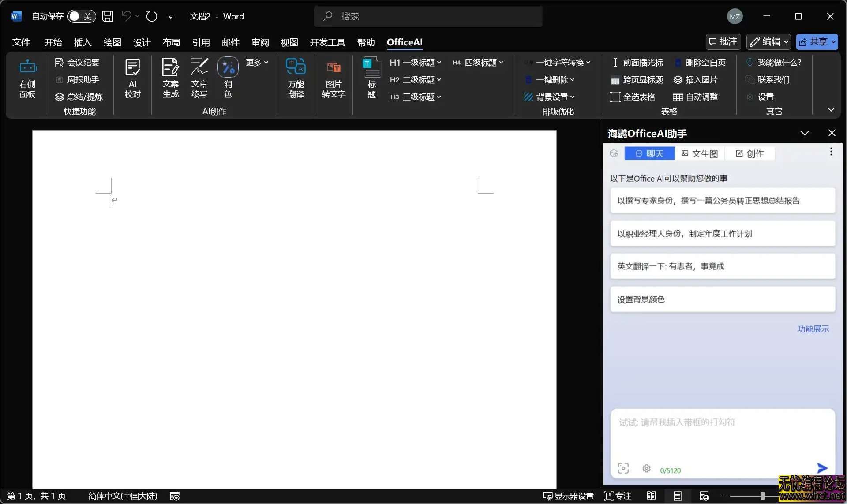
Task: Enable 专注 (Focus) mode in the status bar
Action: click(x=617, y=496)
